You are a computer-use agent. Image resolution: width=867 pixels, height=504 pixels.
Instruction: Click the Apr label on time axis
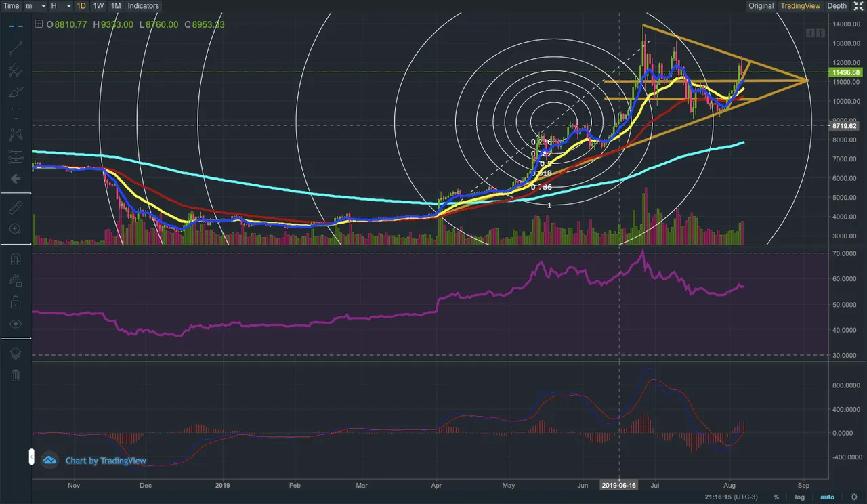pyautogui.click(x=437, y=485)
